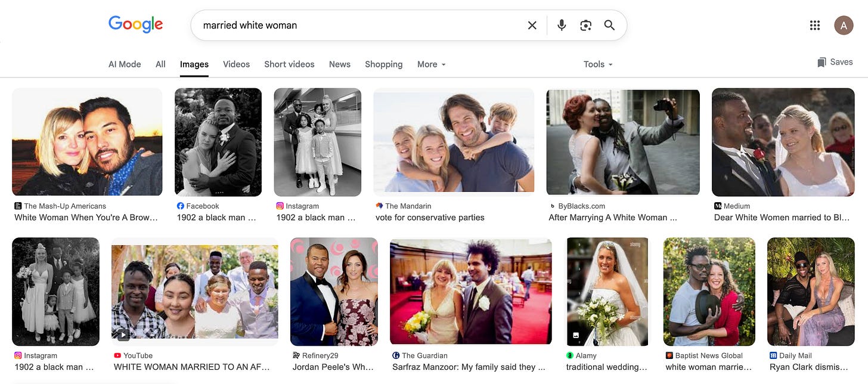Switch to the Videos tab
This screenshot has width=868, height=384.
(x=237, y=64)
